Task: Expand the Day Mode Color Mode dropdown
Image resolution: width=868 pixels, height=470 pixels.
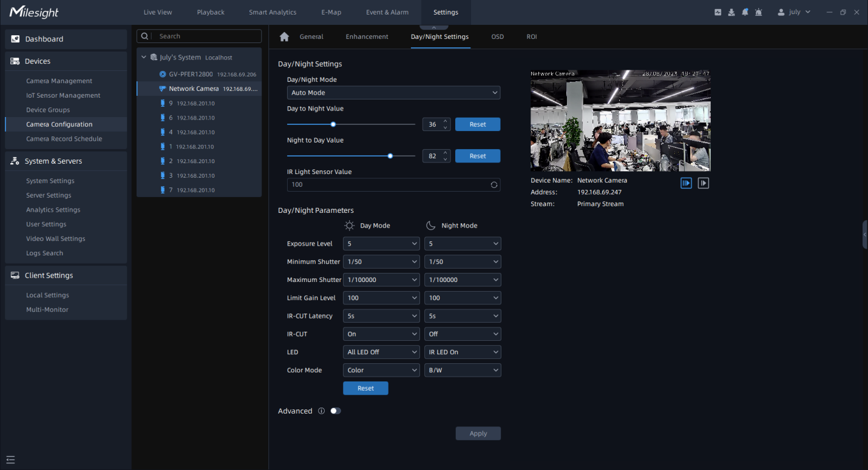Action: pyautogui.click(x=381, y=371)
